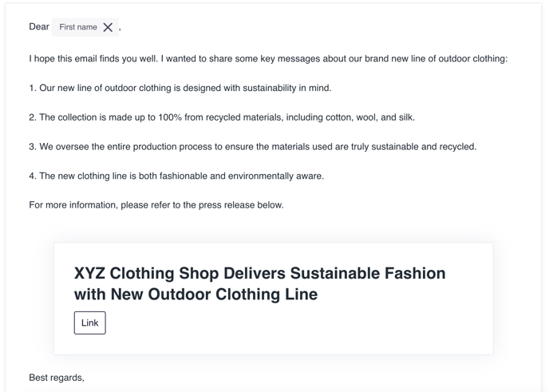Click the '100%' text in point 2
This screenshot has width=549, height=392.
[170, 117]
